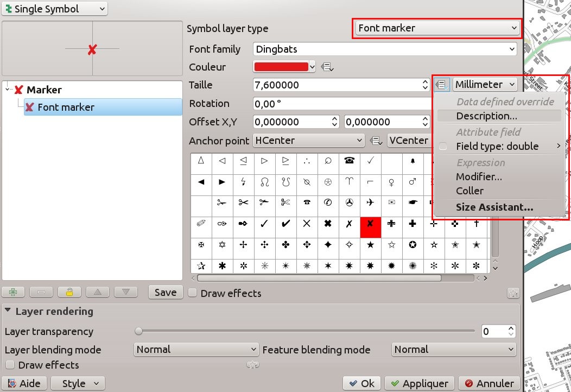Screen dimensions: 571x392
Task: Check the Field type: double option
Action: coord(443,146)
